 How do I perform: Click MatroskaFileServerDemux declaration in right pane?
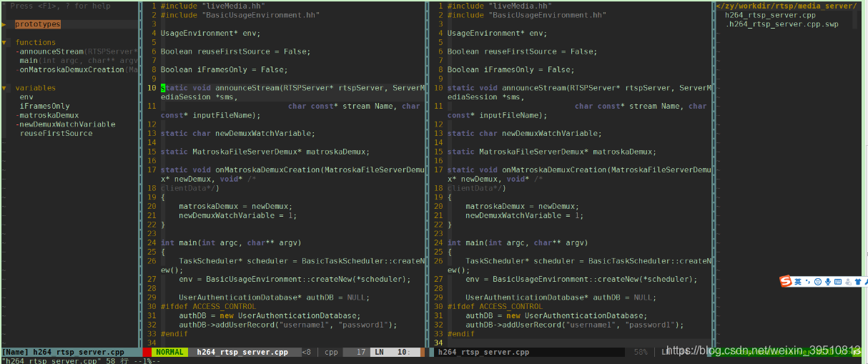tap(551, 152)
